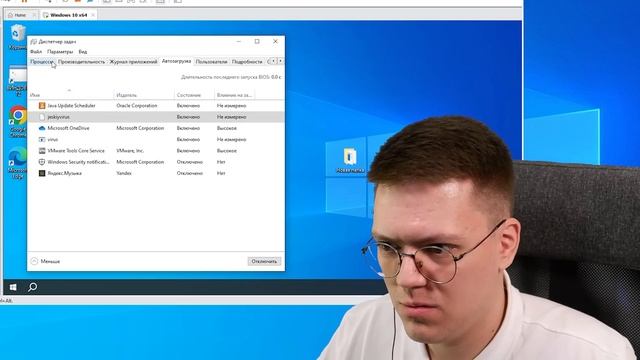The width and height of the screenshot is (640, 360).
Task: Click Нет impact in the Яндекс.Музыка row
Action: coord(221,173)
